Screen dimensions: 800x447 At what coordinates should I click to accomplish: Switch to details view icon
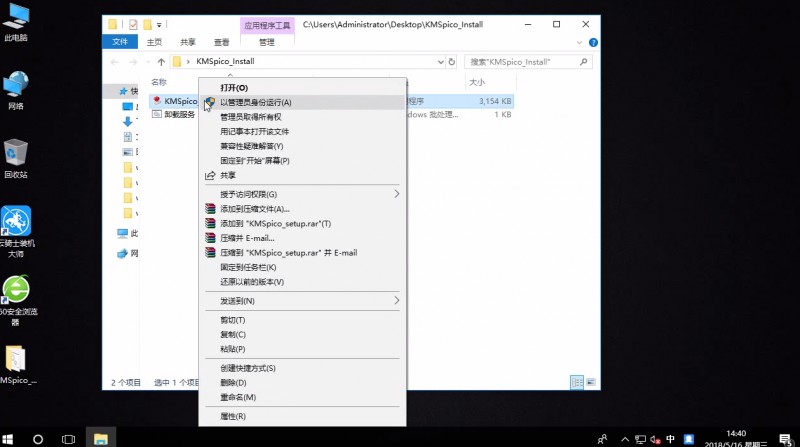(x=577, y=382)
